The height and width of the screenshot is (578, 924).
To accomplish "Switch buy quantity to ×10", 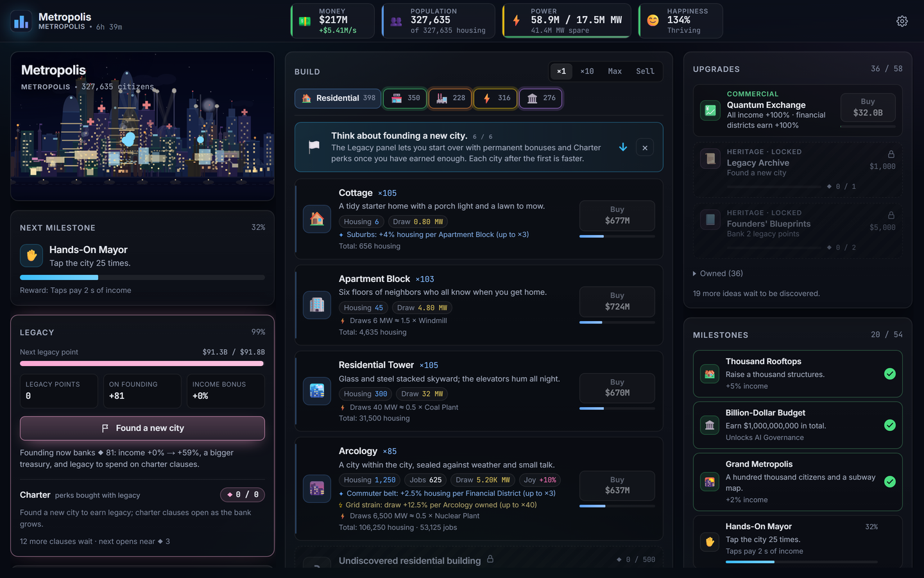I will (x=587, y=71).
